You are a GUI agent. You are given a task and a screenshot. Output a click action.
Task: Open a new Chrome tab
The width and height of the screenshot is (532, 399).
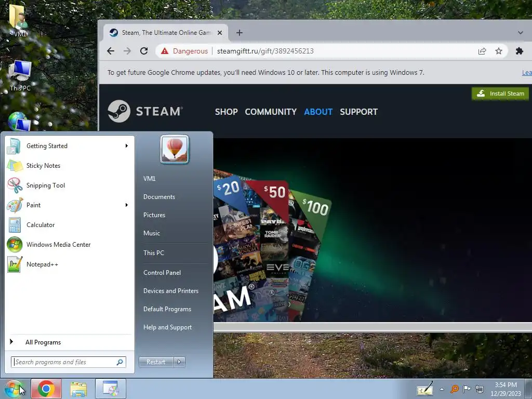(240, 33)
